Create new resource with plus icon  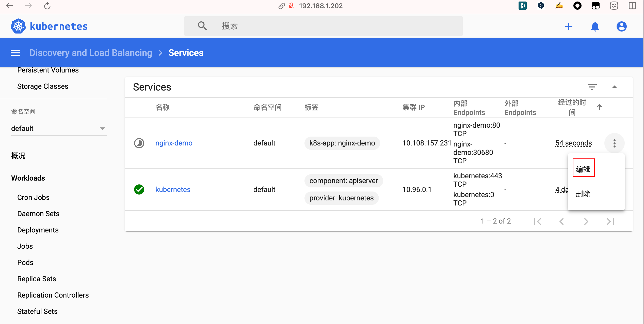click(569, 26)
